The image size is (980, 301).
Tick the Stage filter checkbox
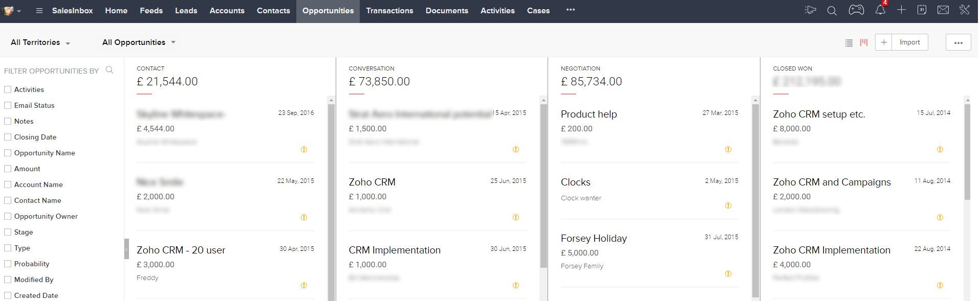coord(8,232)
